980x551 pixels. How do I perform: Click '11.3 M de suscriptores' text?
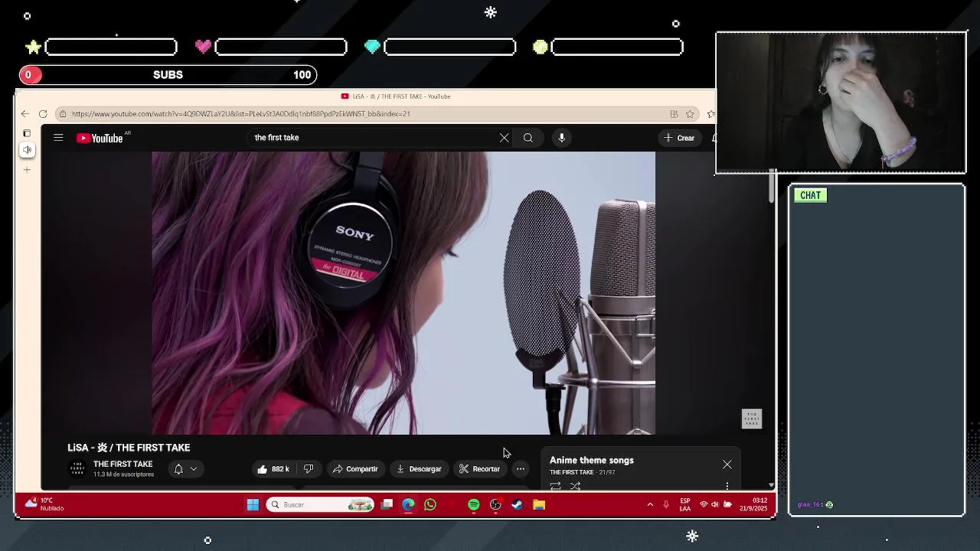123,474
